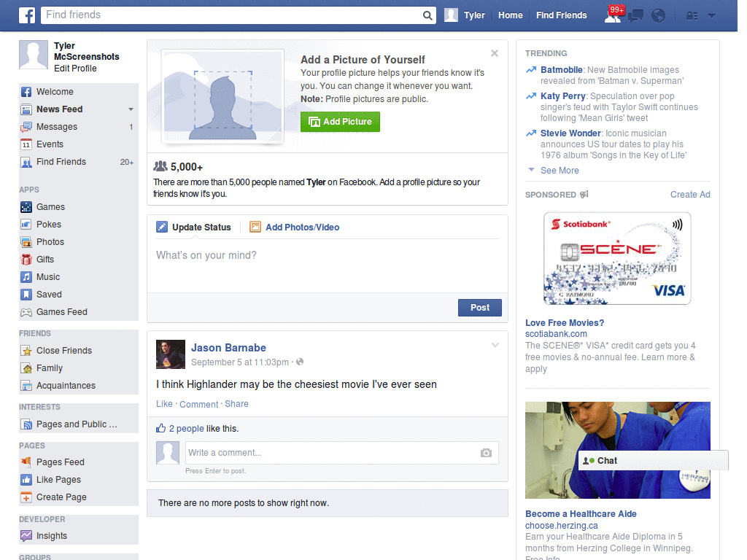
Task: Click What's on your mind box
Action: (x=328, y=264)
